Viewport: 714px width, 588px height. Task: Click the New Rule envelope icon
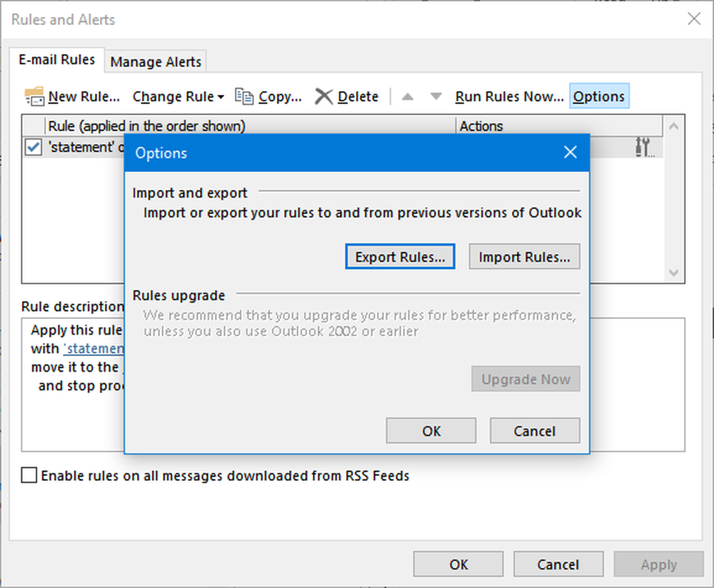coord(34,96)
